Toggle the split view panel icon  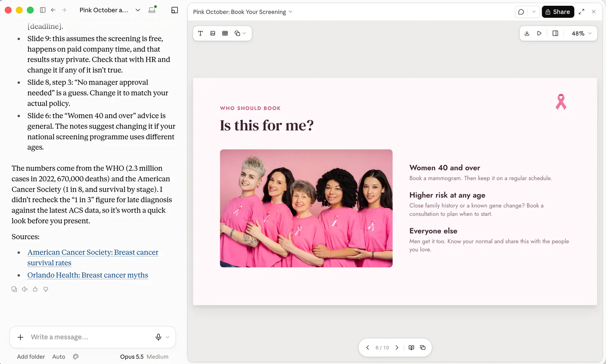[555, 33]
